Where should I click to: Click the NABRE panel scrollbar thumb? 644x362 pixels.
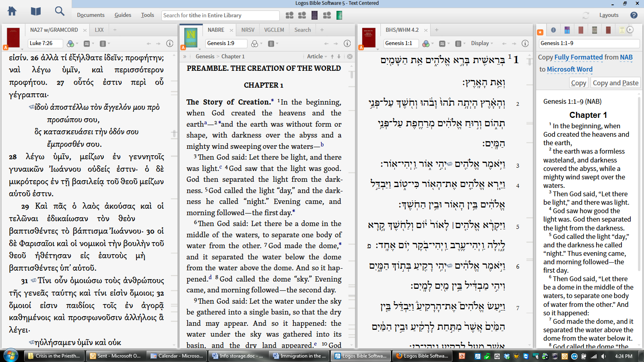(352, 74)
